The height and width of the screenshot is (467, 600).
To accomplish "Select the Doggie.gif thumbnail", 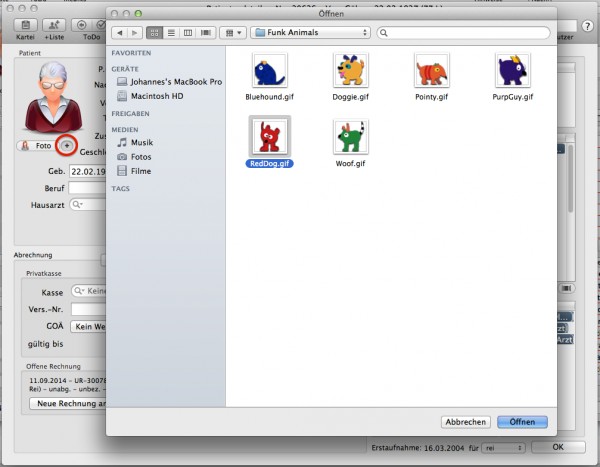I will pos(351,70).
